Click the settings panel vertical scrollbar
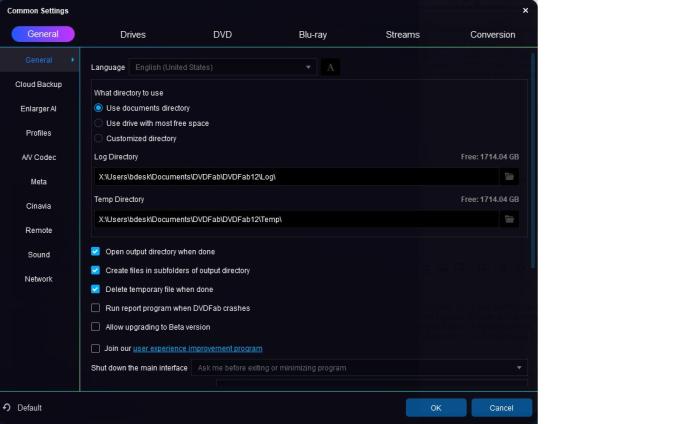The width and height of the screenshot is (700, 424). (532, 161)
